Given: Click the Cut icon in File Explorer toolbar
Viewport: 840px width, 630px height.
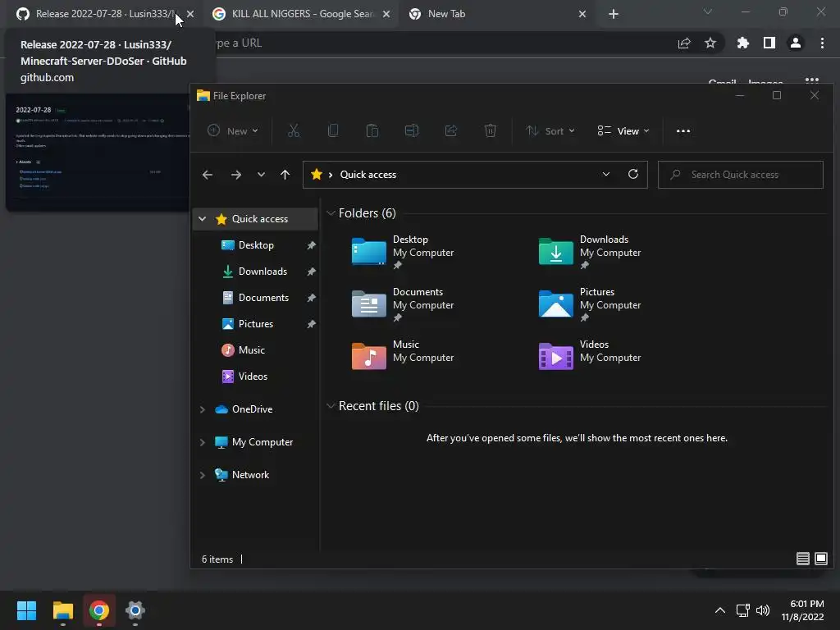Looking at the screenshot, I should pyautogui.click(x=294, y=130).
